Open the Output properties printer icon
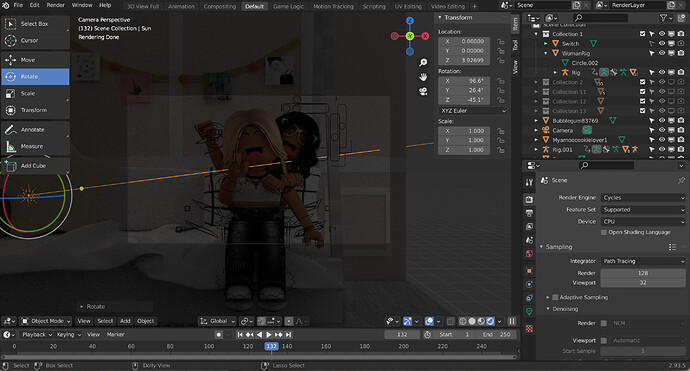The height and width of the screenshot is (371, 690). pyautogui.click(x=529, y=213)
